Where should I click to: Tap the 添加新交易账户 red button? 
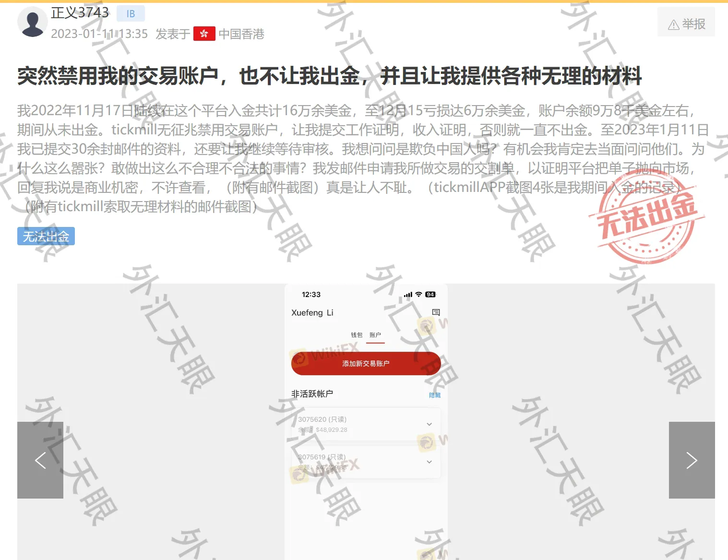pyautogui.click(x=366, y=363)
